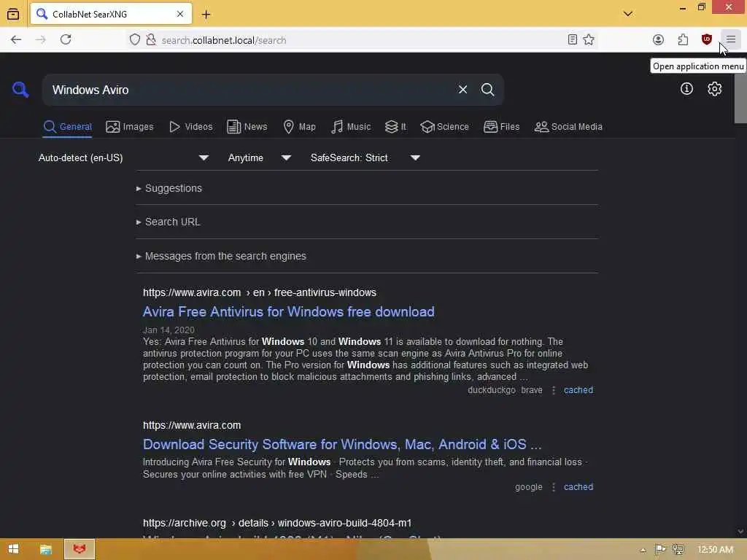Open the SafeSearch: Strict dropdown
This screenshot has height=560, width=747.
pos(365,157)
